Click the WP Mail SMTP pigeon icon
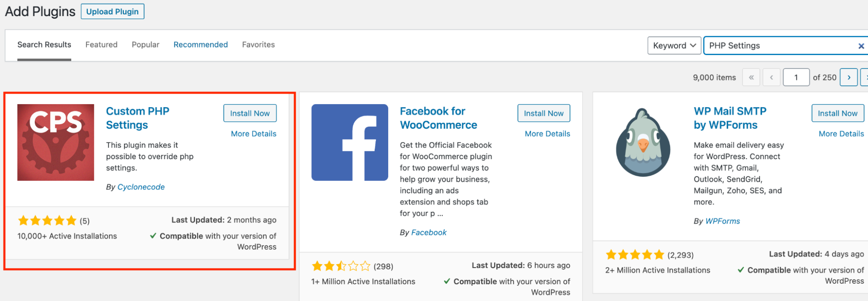The height and width of the screenshot is (301, 868). (643, 142)
